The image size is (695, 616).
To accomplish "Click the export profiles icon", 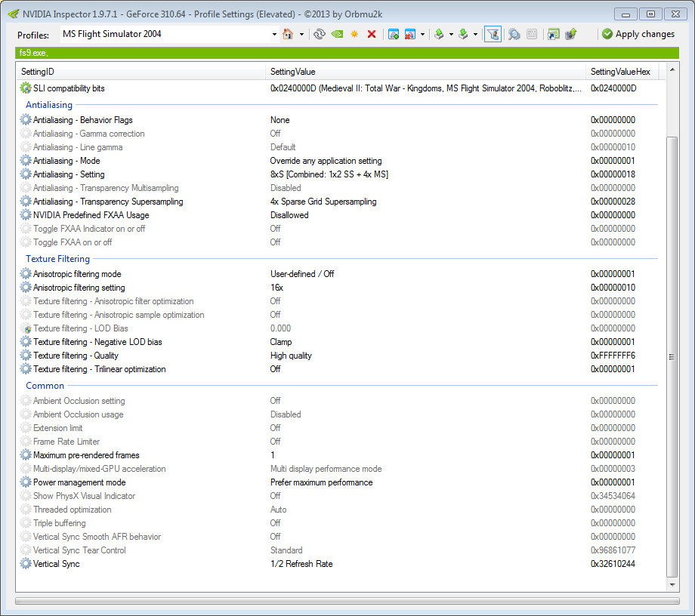I will pyautogui.click(x=439, y=34).
